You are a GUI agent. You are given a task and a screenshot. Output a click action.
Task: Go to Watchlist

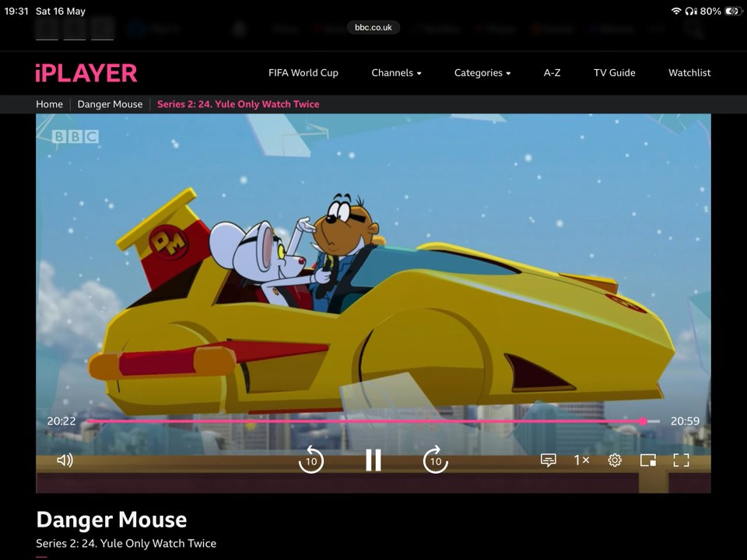[689, 73]
